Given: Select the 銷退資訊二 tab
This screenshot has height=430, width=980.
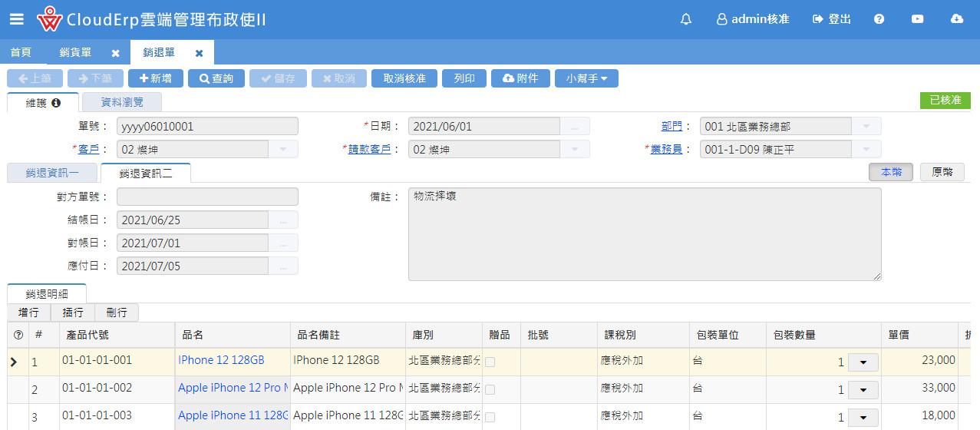Looking at the screenshot, I should coord(146,173).
